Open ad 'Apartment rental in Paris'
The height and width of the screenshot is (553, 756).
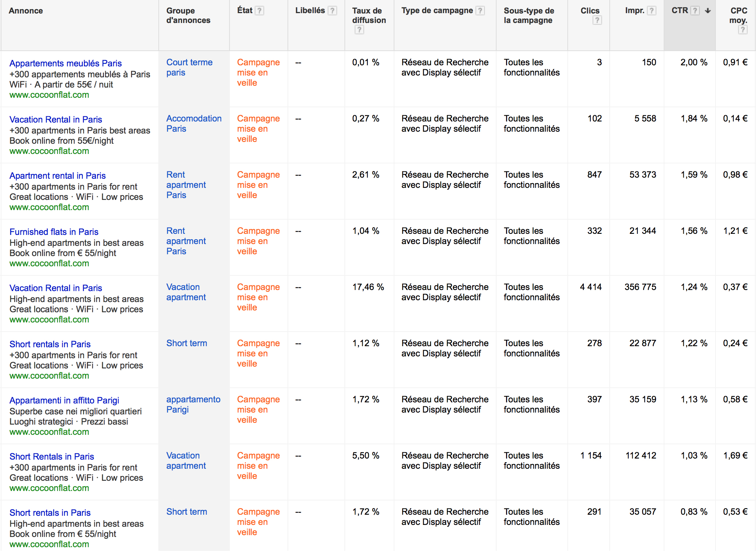(x=58, y=175)
